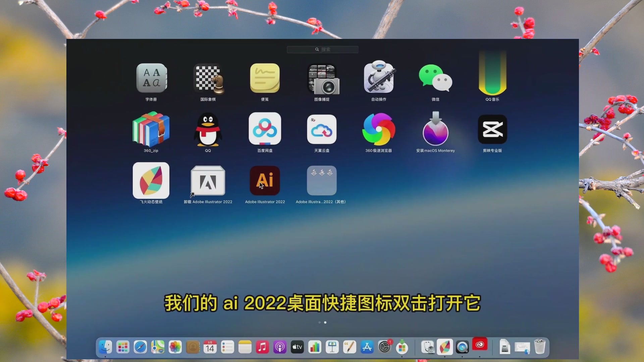
Task: Click the Launchpad search field
Action: coord(323,50)
